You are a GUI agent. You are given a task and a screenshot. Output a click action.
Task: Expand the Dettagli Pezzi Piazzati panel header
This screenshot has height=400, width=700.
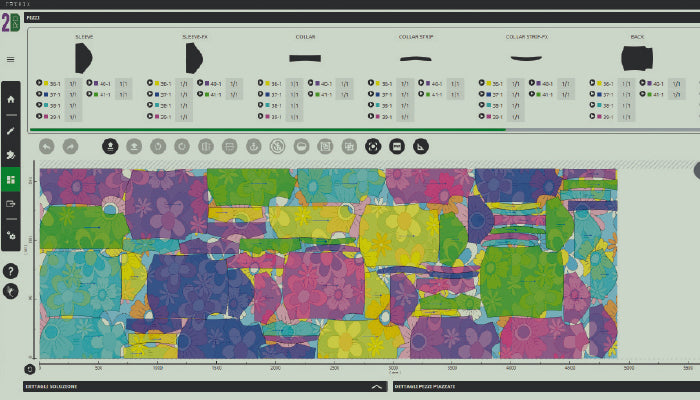540,386
